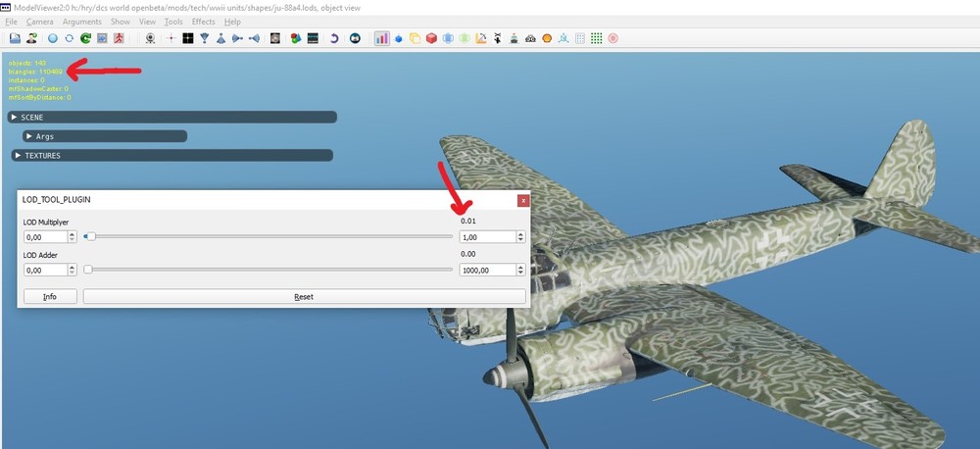Screen dimensions: 980x449
Task: Click the pink target circle icon
Action: point(613,38)
